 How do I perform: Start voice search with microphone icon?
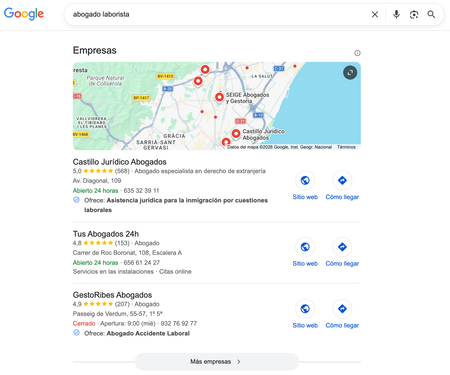coord(396,14)
